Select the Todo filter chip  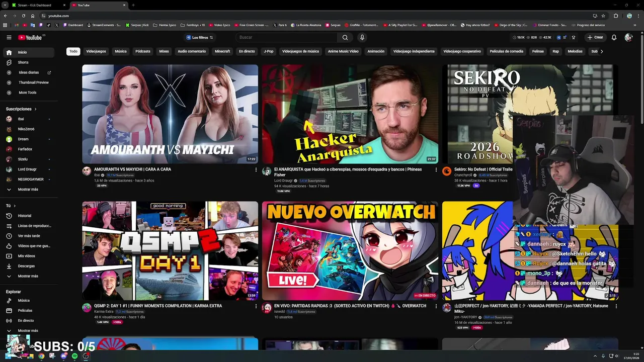click(x=73, y=51)
